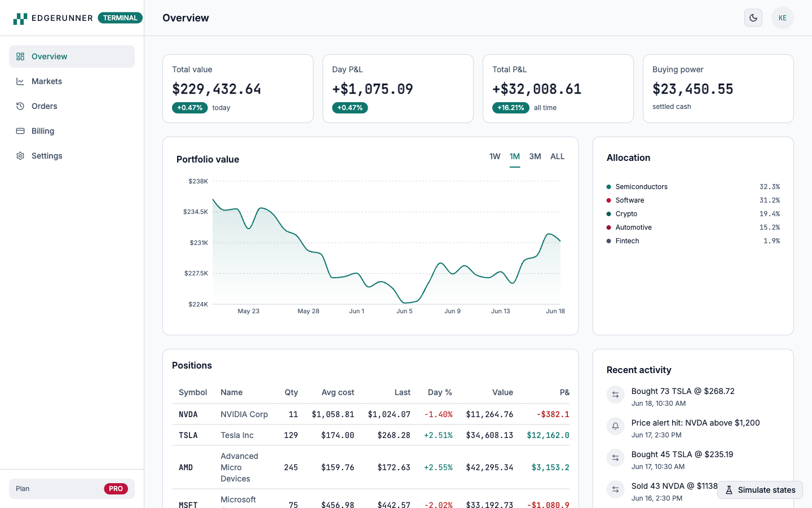Click the $234.5K chart axis label
The height and width of the screenshot is (508, 812).
tap(196, 212)
